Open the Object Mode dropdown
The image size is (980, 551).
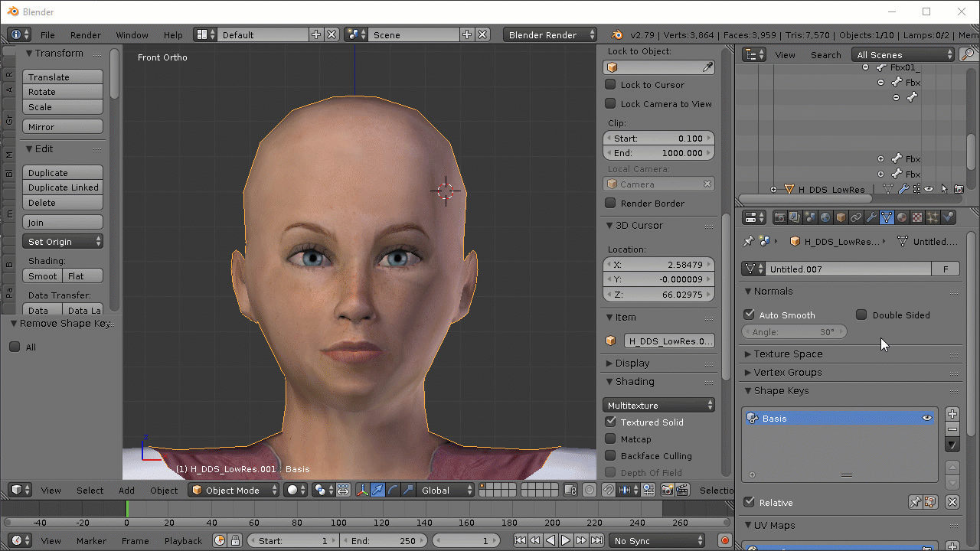point(234,491)
